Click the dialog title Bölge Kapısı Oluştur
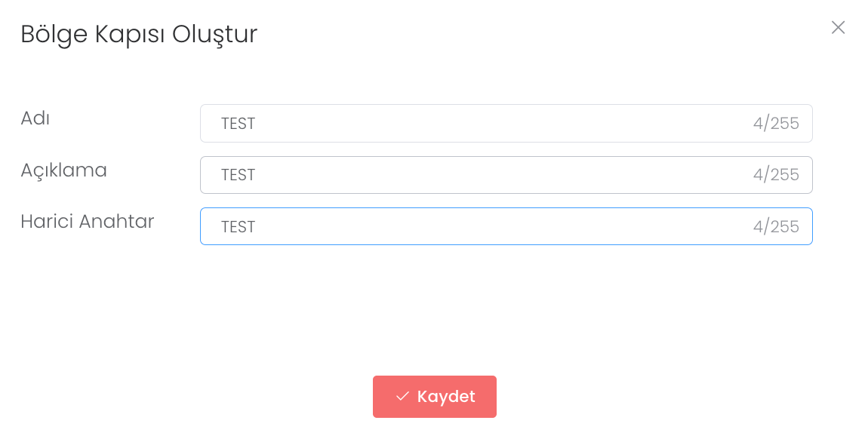 139,35
